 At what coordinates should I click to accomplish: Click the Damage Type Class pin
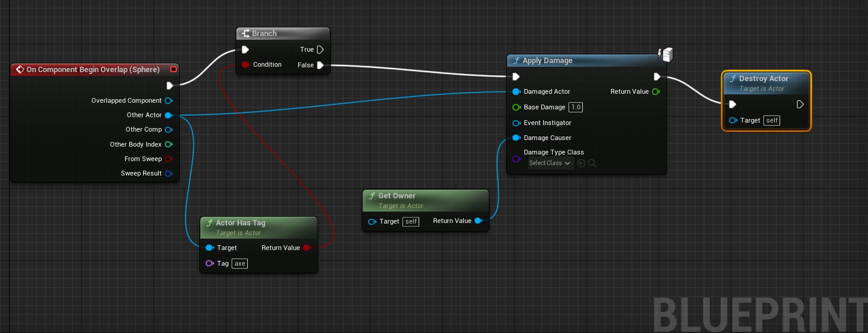click(516, 159)
